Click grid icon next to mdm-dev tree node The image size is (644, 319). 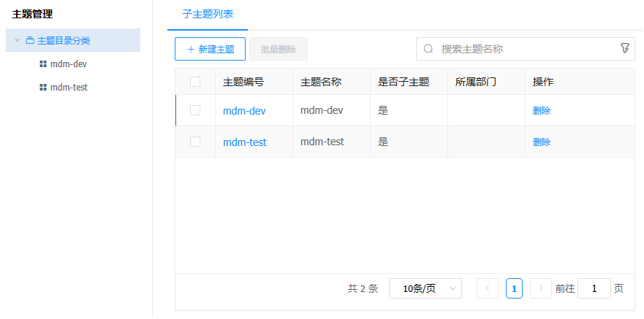pos(42,64)
